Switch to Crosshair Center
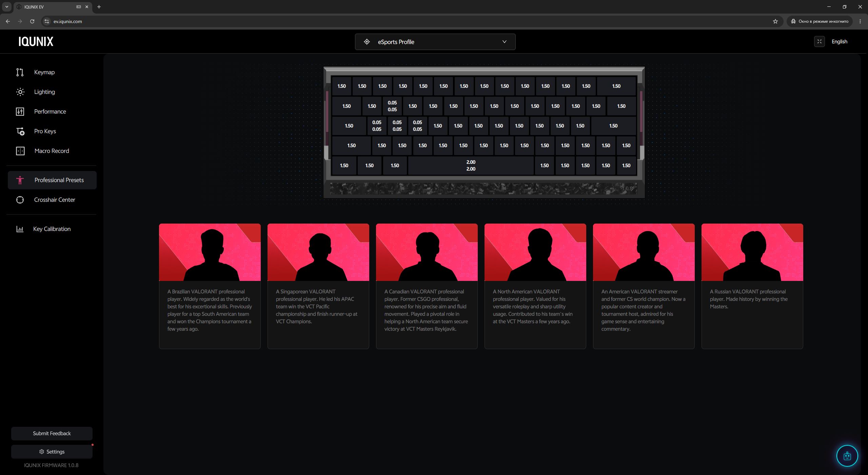The width and height of the screenshot is (868, 475). [52, 200]
